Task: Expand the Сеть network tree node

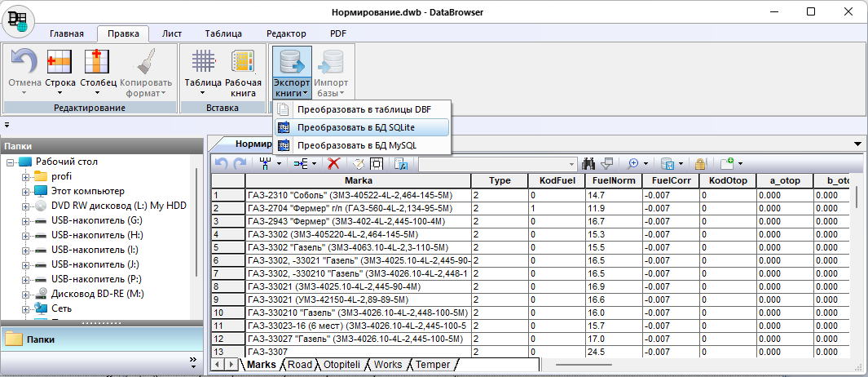Action: coord(25,308)
